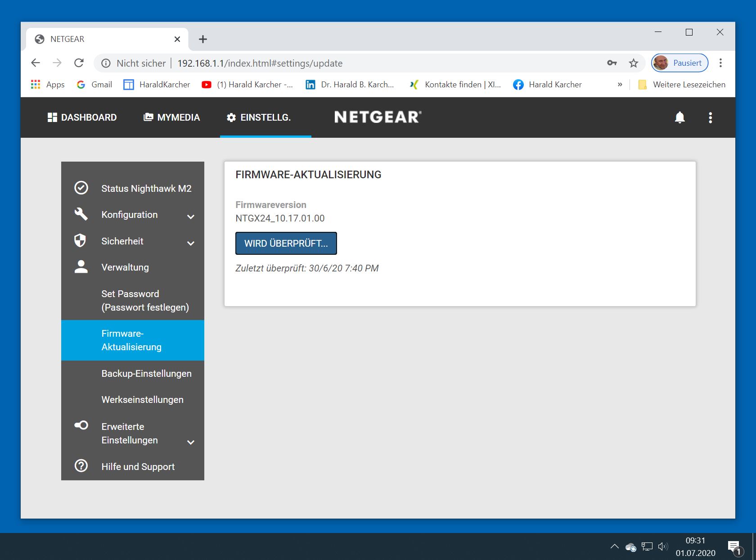Open the Apps grid bookmark
The image size is (756, 560).
47,85
